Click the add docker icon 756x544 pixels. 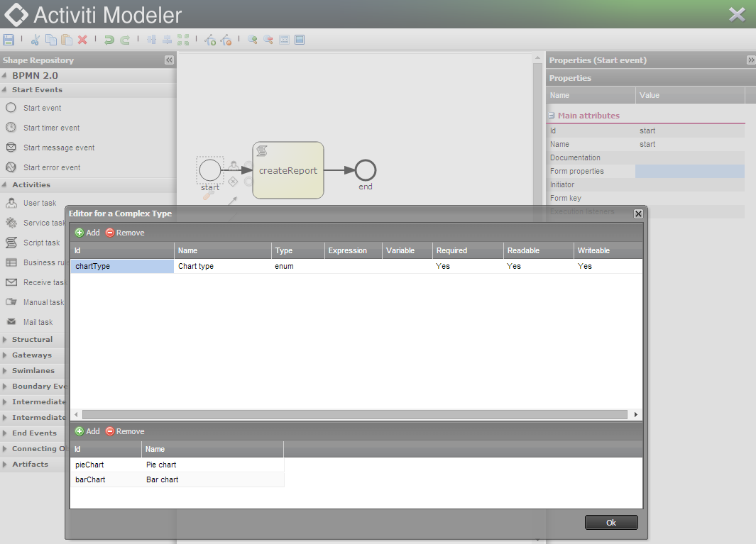[210, 40]
